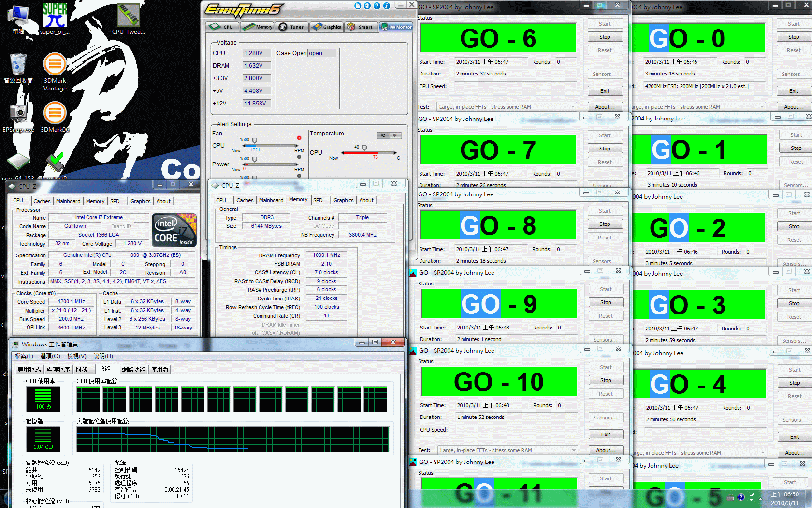
Task: Launch the EPSnap.exe desktop icon
Action: pos(18,116)
